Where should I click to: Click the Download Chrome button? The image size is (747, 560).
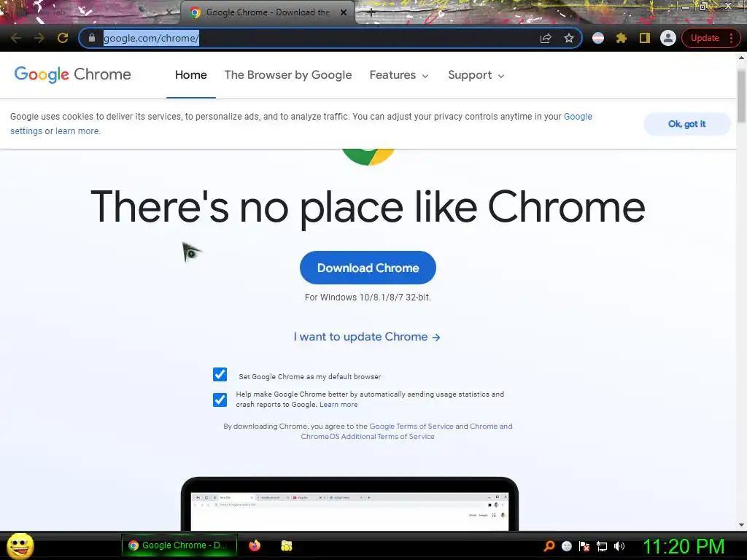tap(368, 268)
